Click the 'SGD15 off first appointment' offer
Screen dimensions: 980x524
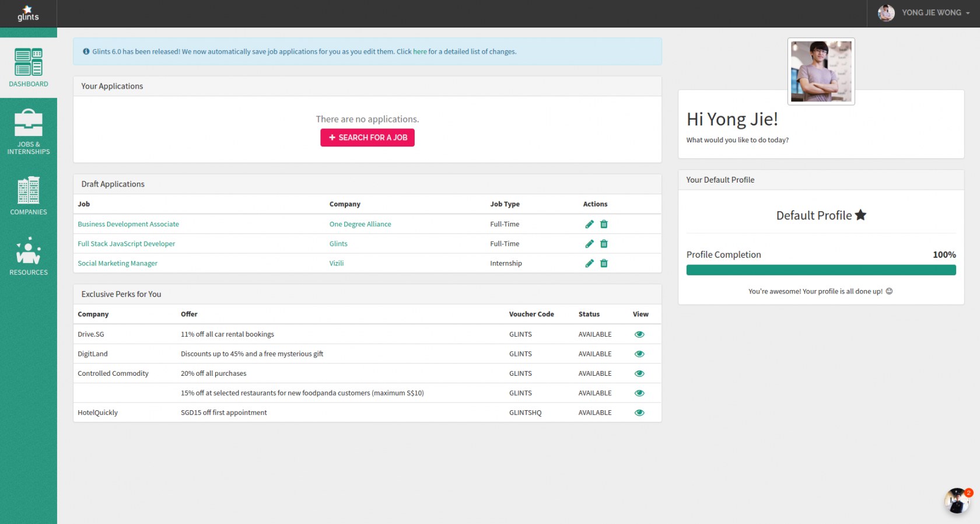pos(224,413)
